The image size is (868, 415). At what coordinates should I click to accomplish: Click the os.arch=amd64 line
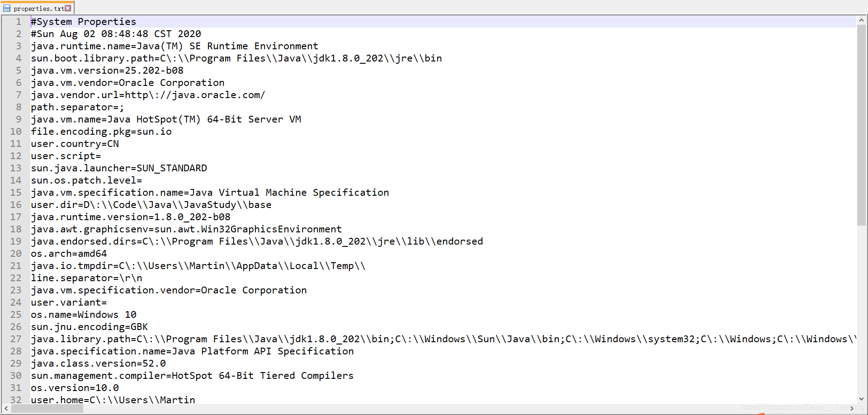pyautogui.click(x=69, y=254)
